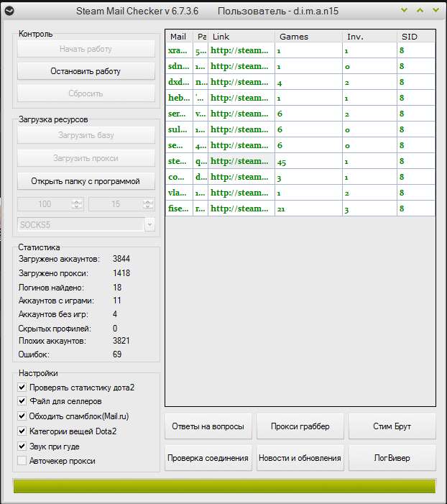
Task: Click 'Загружено прокси' value 1418
Action: [x=121, y=273]
